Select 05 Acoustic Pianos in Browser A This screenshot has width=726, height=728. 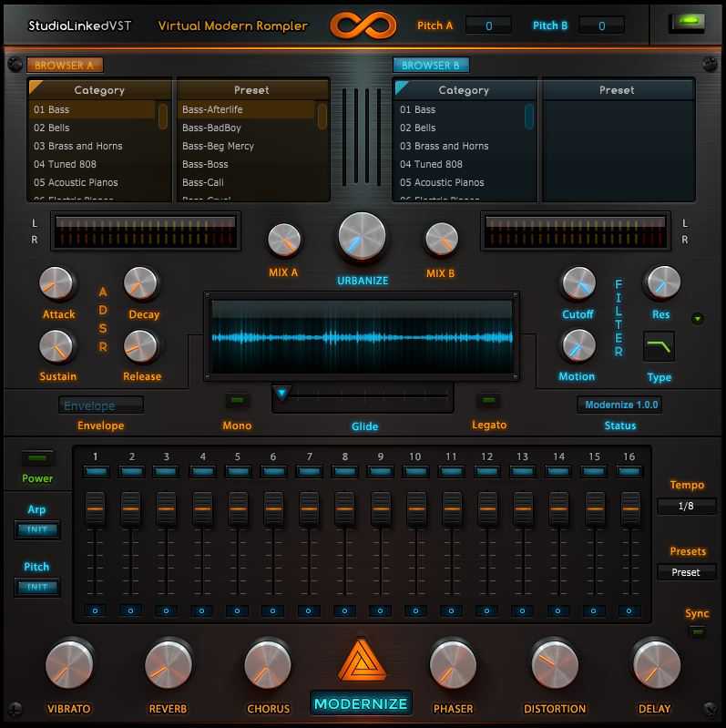pyautogui.click(x=92, y=182)
